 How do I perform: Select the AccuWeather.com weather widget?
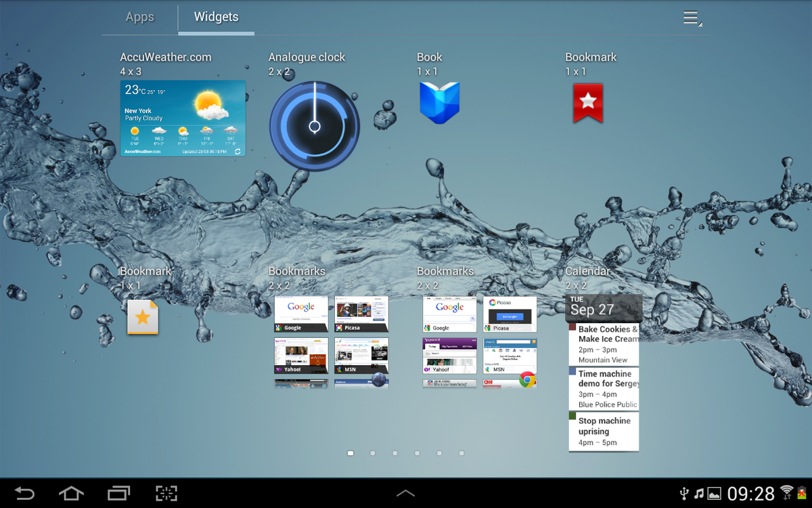pyautogui.click(x=183, y=119)
